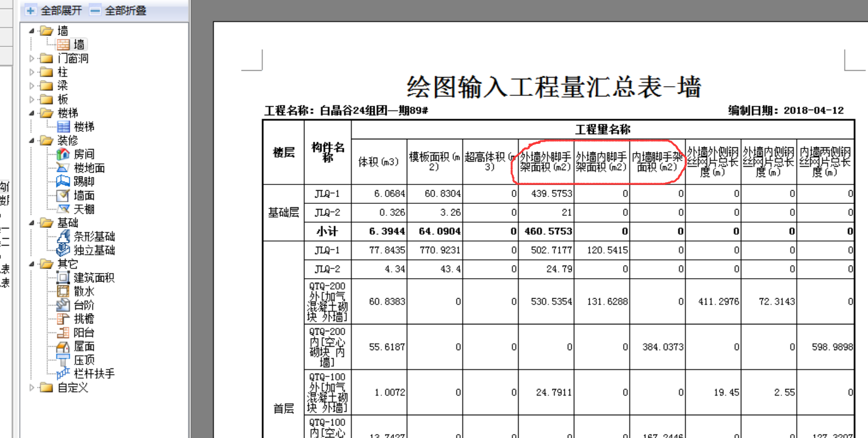
Task: Click the value 384.0373 cell
Action: click(x=657, y=347)
